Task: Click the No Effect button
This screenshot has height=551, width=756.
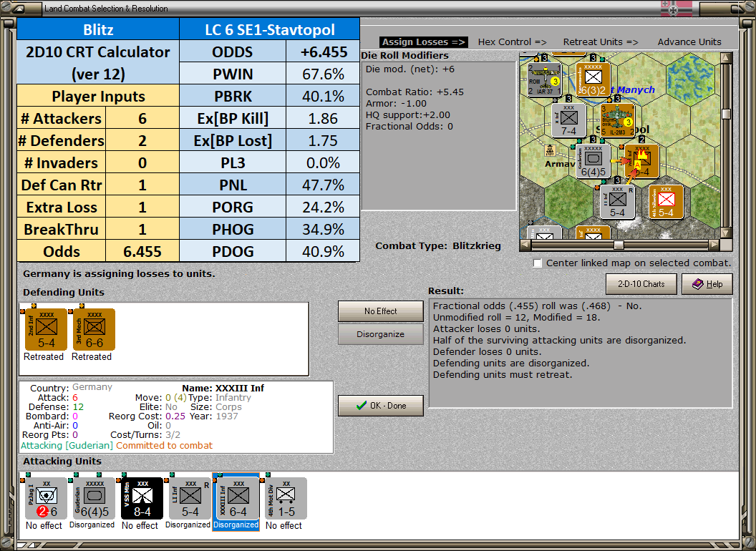Action: pos(381,311)
